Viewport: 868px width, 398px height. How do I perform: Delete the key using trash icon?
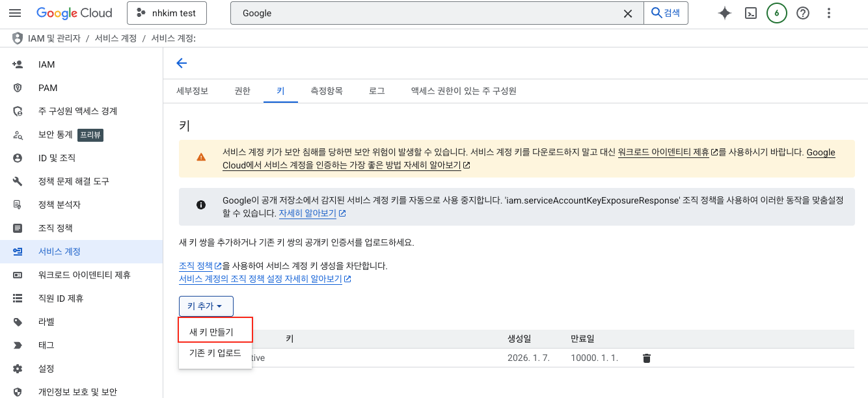[646, 358]
